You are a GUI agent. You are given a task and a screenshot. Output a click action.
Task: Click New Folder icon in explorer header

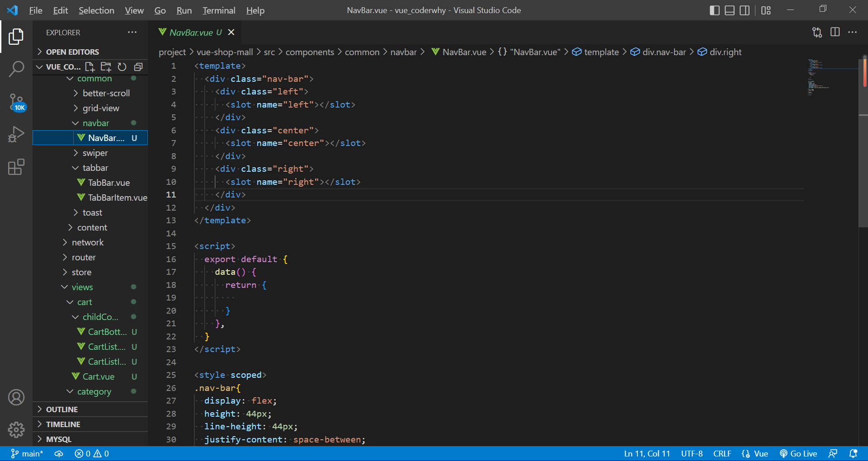click(106, 67)
